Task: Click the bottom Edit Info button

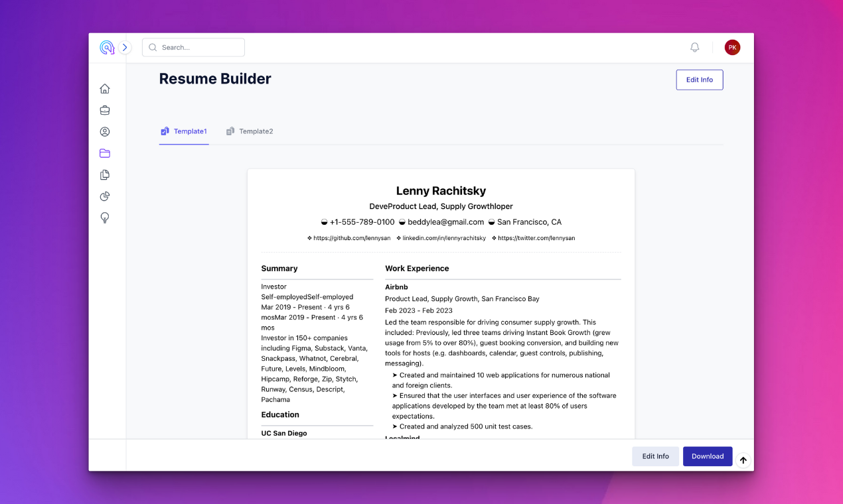Action: 655,456
